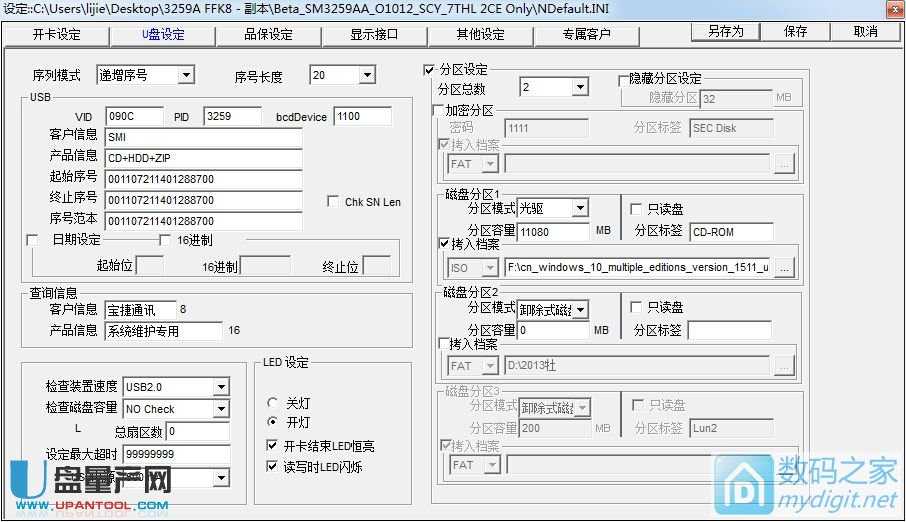Expand the 序号长度 dropdown
906x522 pixels.
(x=366, y=75)
